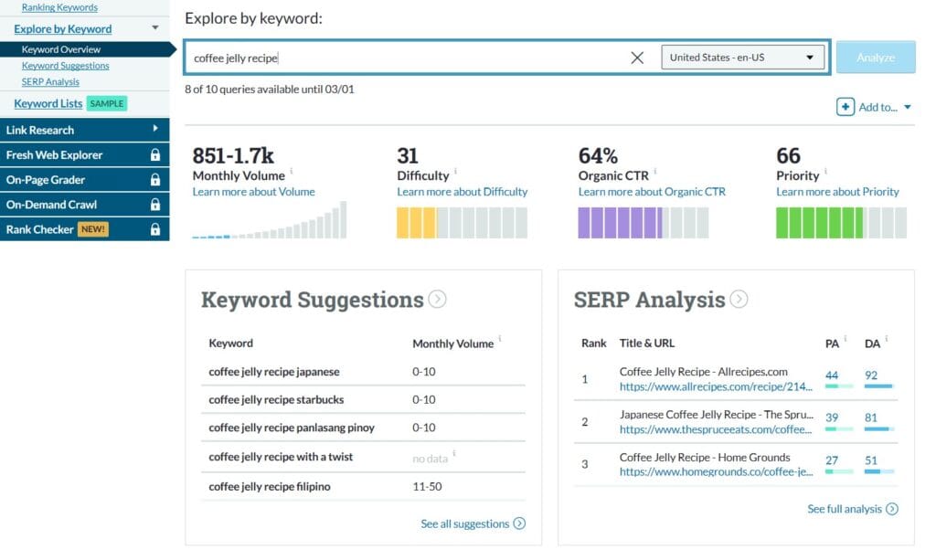Open the circled arrow next to Keyword Suggestions
Viewport: 936px width, 560px height.
pos(436,299)
